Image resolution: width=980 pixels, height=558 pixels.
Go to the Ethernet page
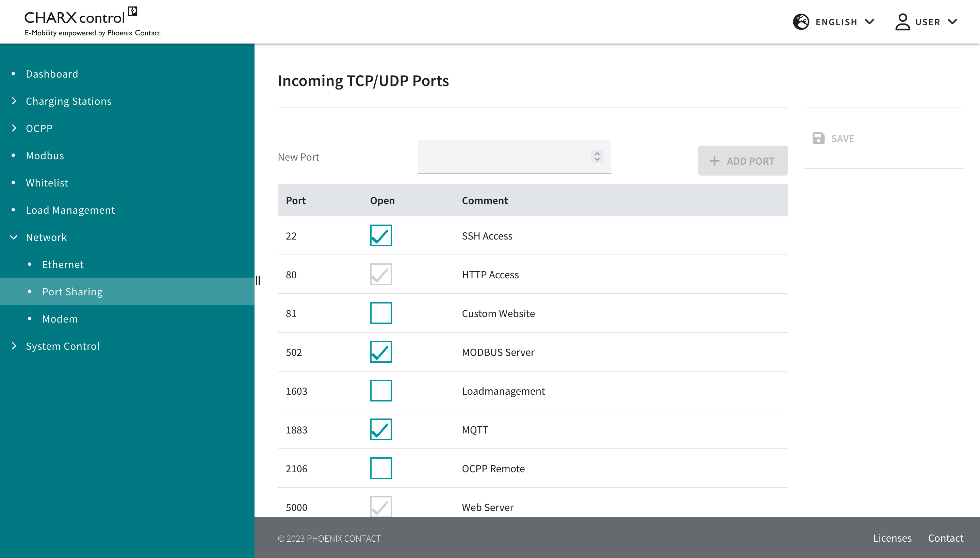[x=63, y=264]
